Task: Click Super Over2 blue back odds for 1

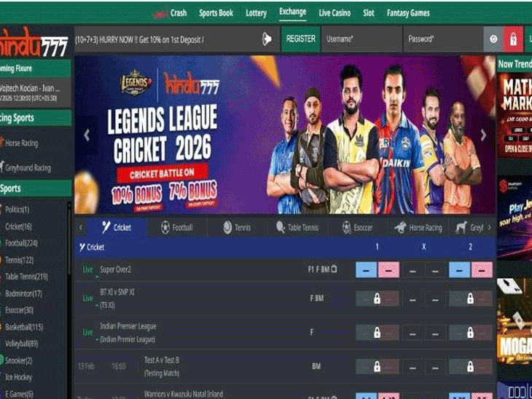Action: click(366, 270)
